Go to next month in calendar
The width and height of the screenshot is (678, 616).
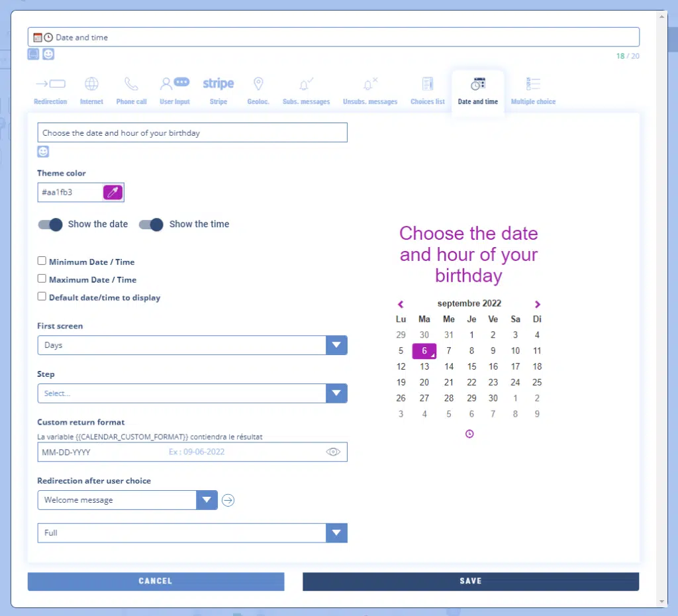pyautogui.click(x=537, y=305)
